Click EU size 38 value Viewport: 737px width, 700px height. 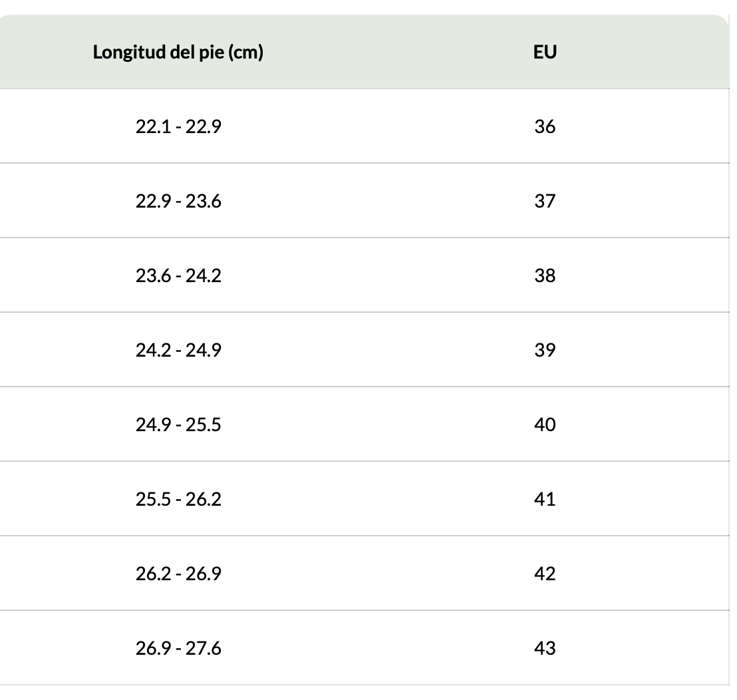[x=545, y=275]
